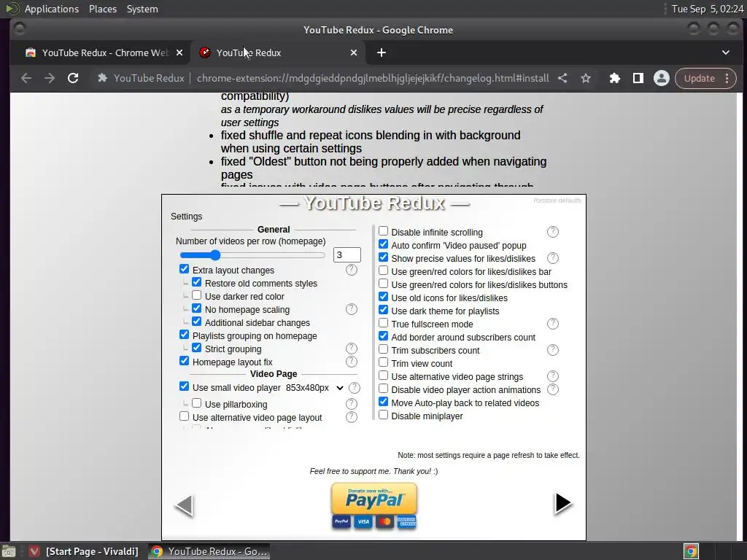Enable Disable miniplayer checkbox
Screen dimensions: 747x560
tap(384, 415)
